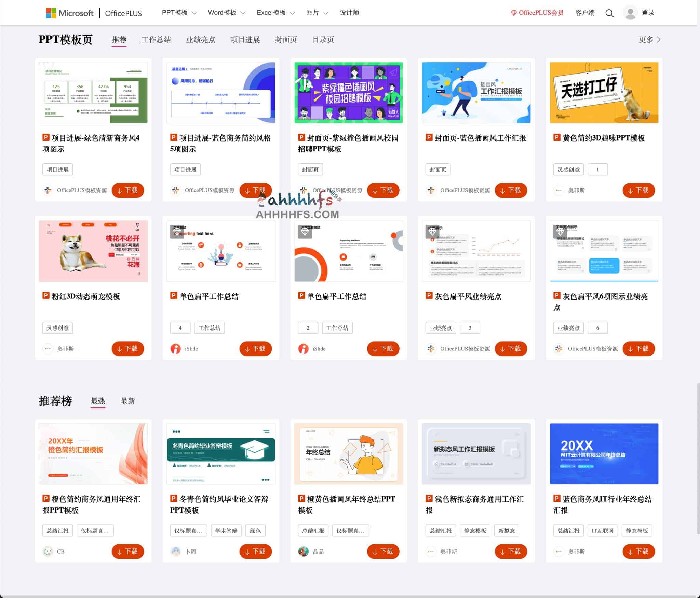Switch to the 封面页 category tab
This screenshot has width=700, height=598.
(286, 40)
